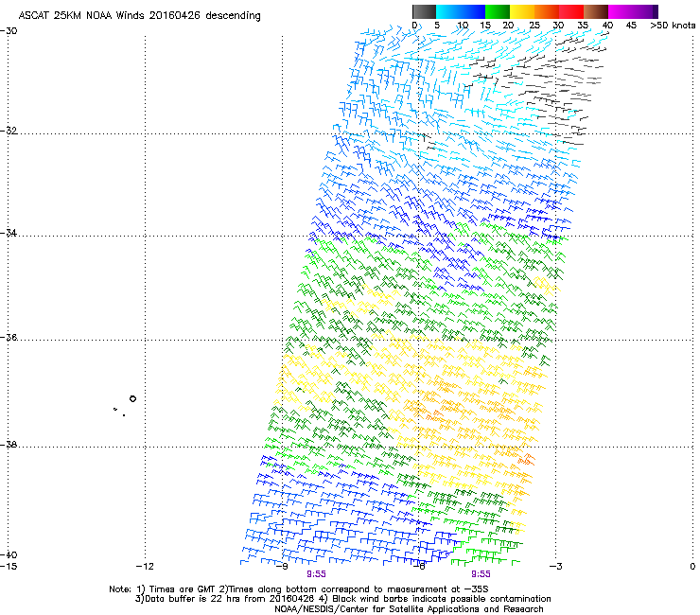Click the legend number 45
Viewport: 700px width, 615px height.
(x=631, y=26)
